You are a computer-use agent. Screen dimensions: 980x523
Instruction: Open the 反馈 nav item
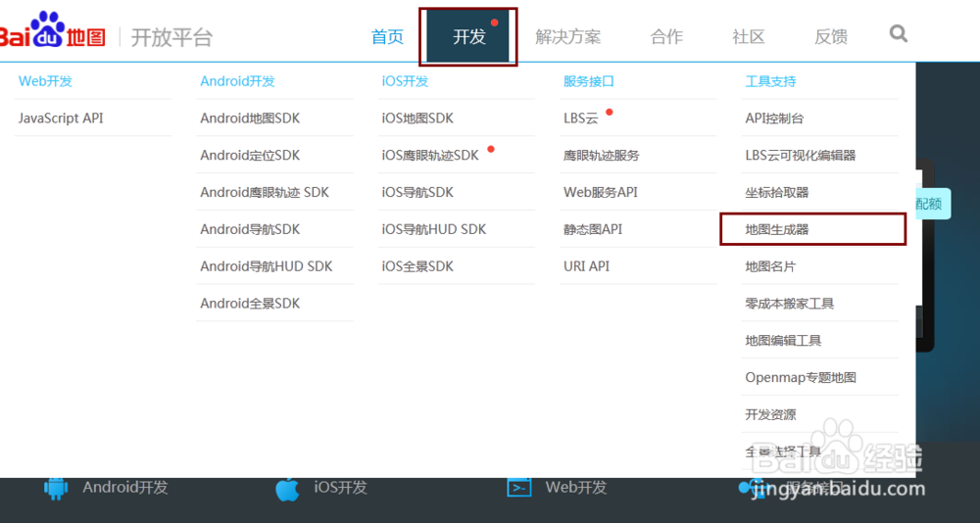click(831, 37)
